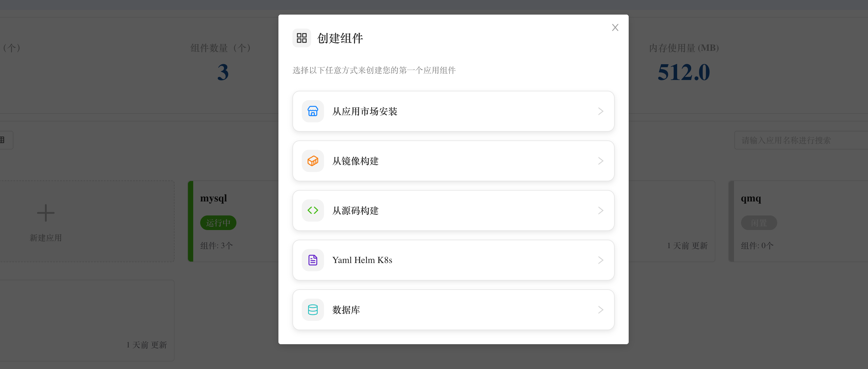868x369 pixels.
Task: Choose the 数据库 option label
Action: pos(346,310)
